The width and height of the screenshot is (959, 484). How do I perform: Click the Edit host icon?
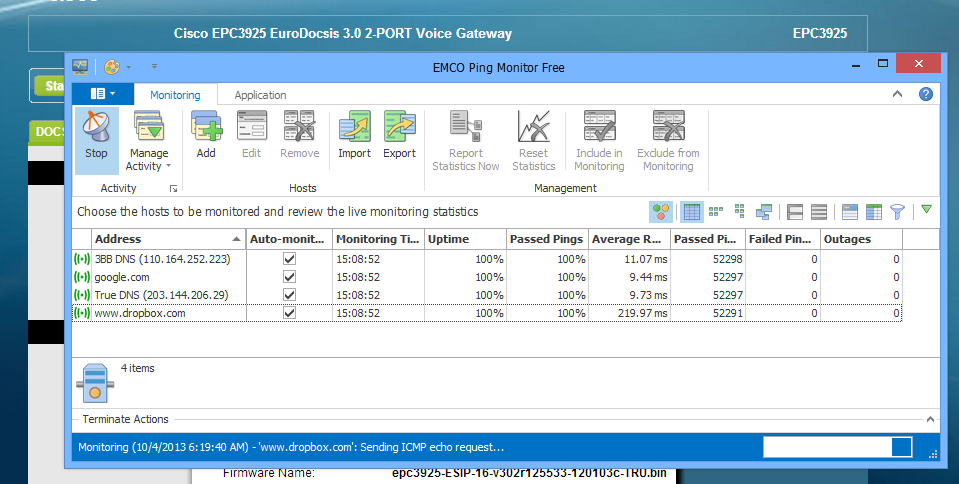(251, 127)
